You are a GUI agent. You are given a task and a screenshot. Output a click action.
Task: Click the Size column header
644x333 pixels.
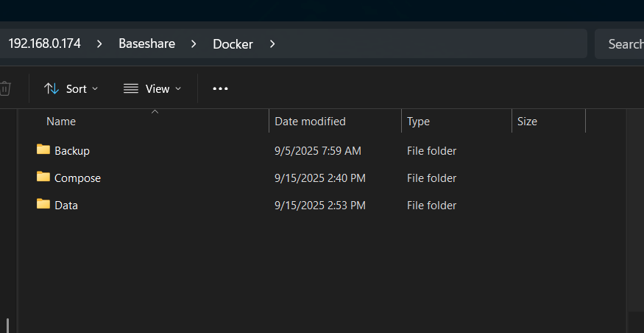pyautogui.click(x=527, y=122)
